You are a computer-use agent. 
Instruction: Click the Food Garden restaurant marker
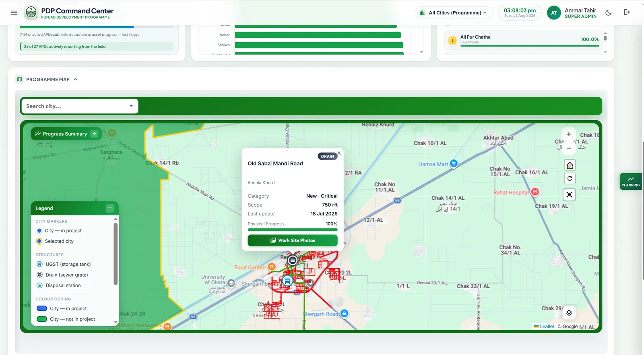(272, 267)
